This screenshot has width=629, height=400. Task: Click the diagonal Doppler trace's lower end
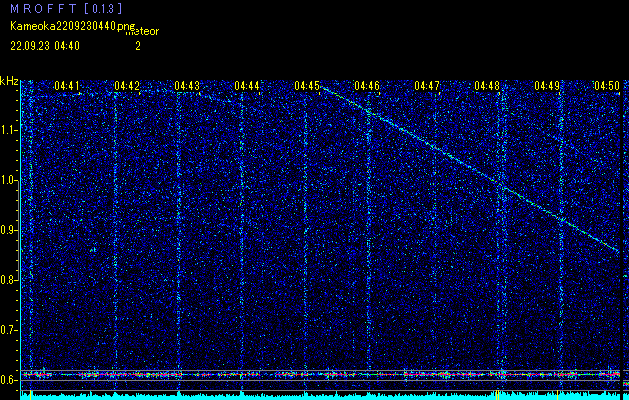pos(617,250)
